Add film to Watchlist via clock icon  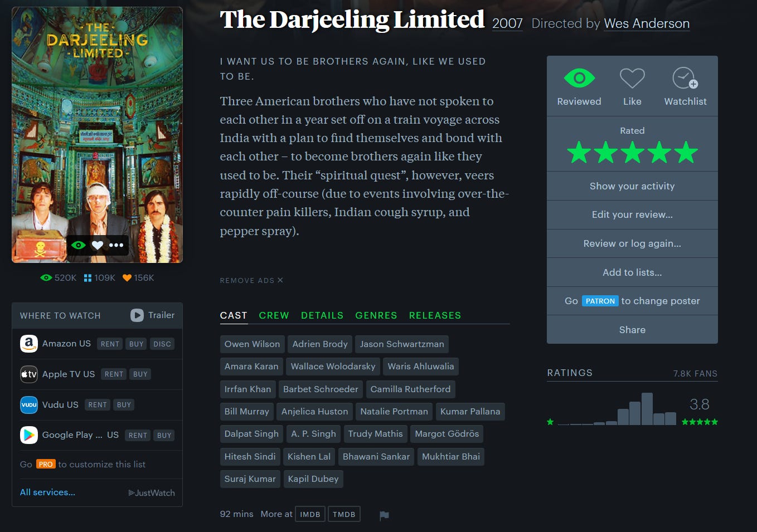[685, 79]
